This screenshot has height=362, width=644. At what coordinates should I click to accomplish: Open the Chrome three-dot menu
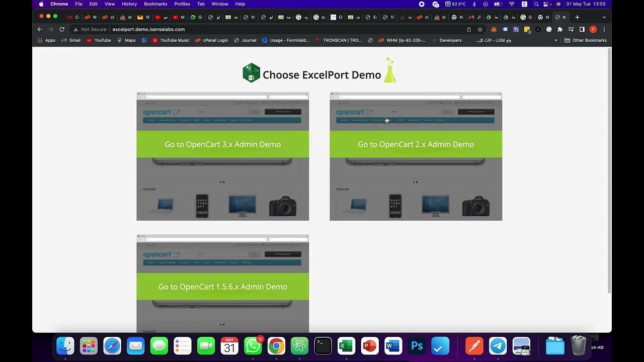[604, 29]
